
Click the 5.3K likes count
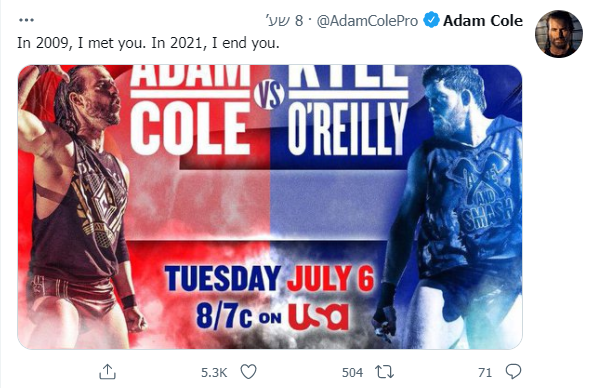[214, 372]
